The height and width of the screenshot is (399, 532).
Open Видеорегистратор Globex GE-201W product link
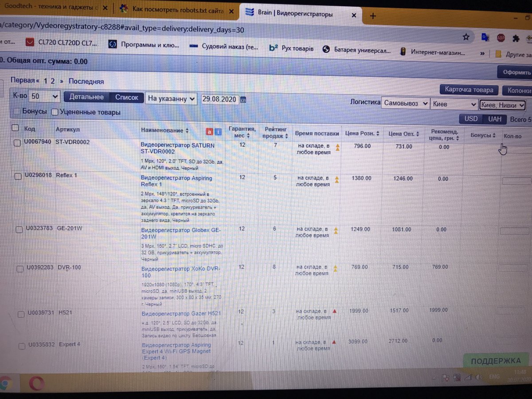(x=181, y=233)
